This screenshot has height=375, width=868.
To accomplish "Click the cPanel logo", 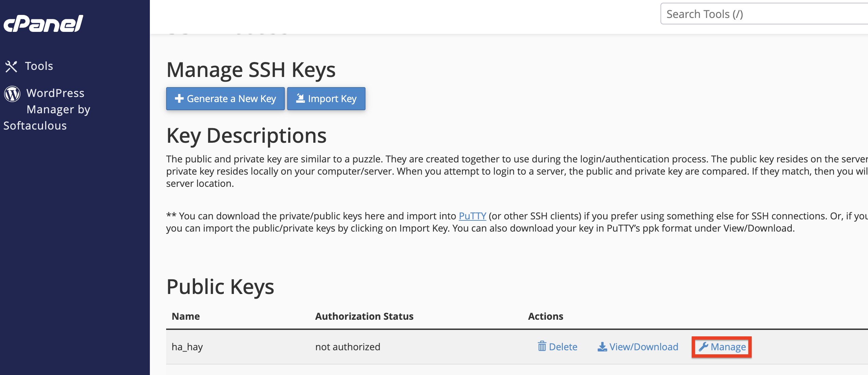I will tap(43, 23).
